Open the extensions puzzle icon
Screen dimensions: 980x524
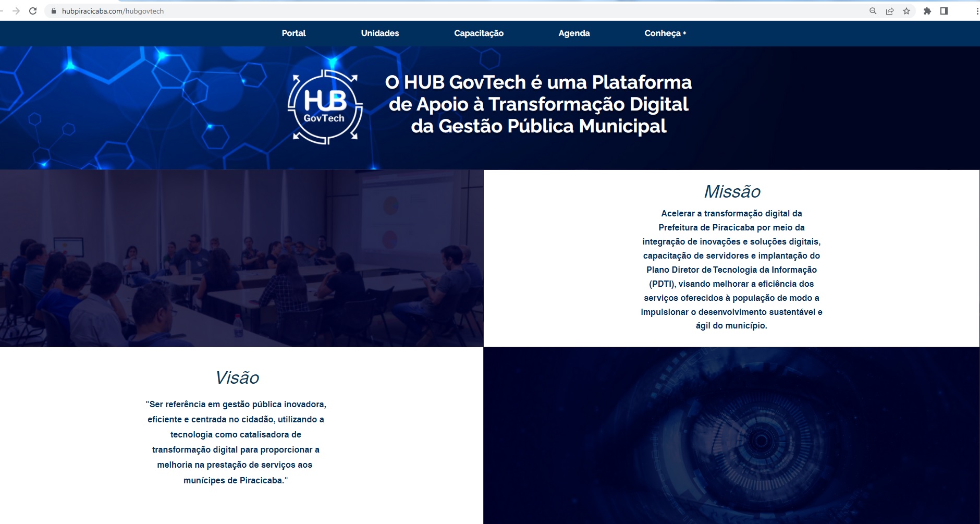(927, 11)
